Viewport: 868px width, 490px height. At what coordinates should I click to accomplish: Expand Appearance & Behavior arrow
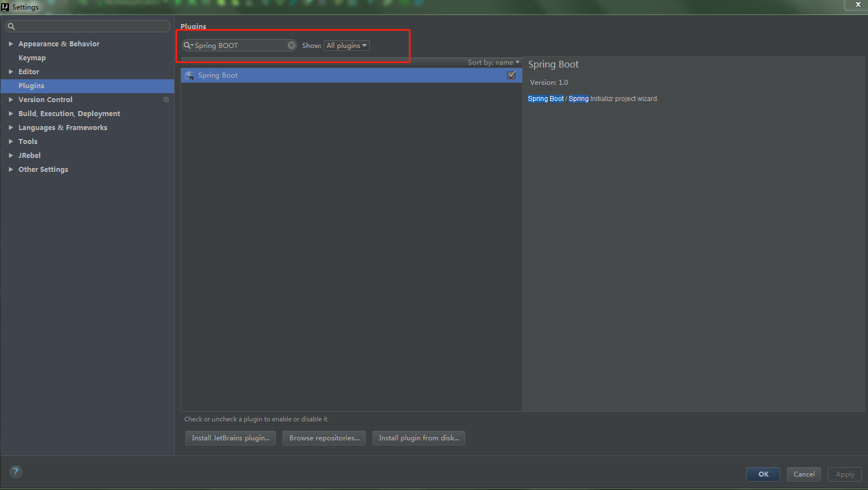click(x=11, y=44)
